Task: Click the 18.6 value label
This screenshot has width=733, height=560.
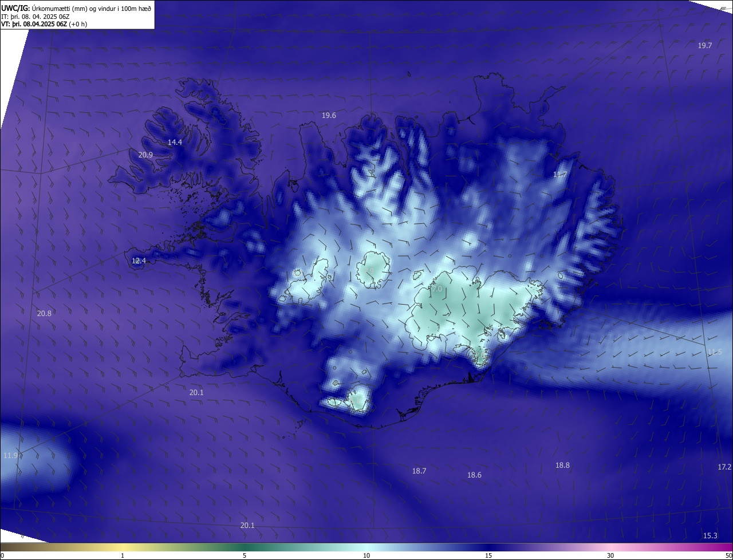Action: pyautogui.click(x=474, y=475)
